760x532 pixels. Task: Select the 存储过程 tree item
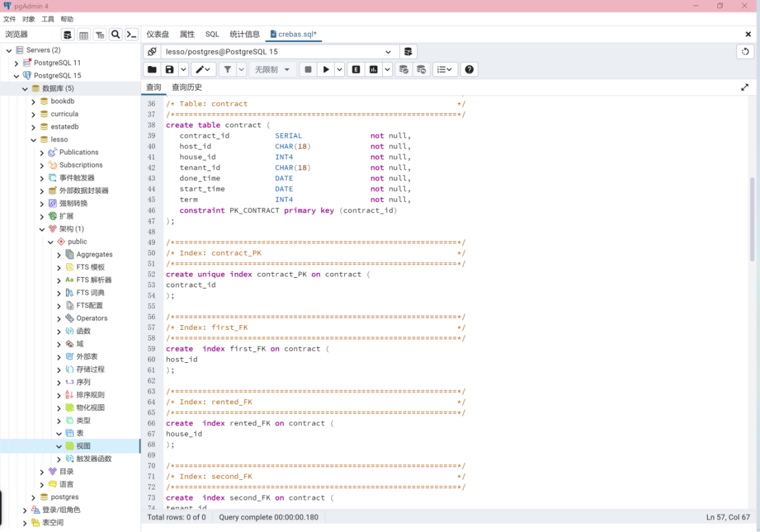90,369
